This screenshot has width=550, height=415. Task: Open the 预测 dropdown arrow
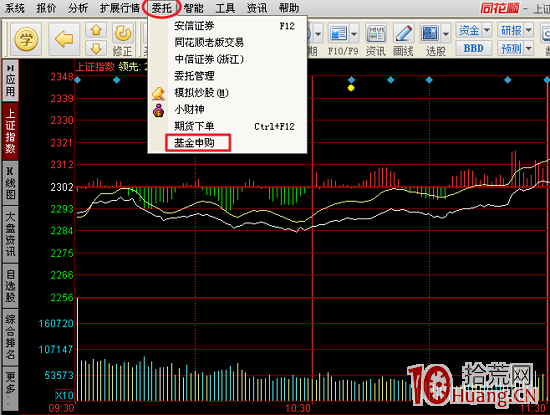point(529,48)
